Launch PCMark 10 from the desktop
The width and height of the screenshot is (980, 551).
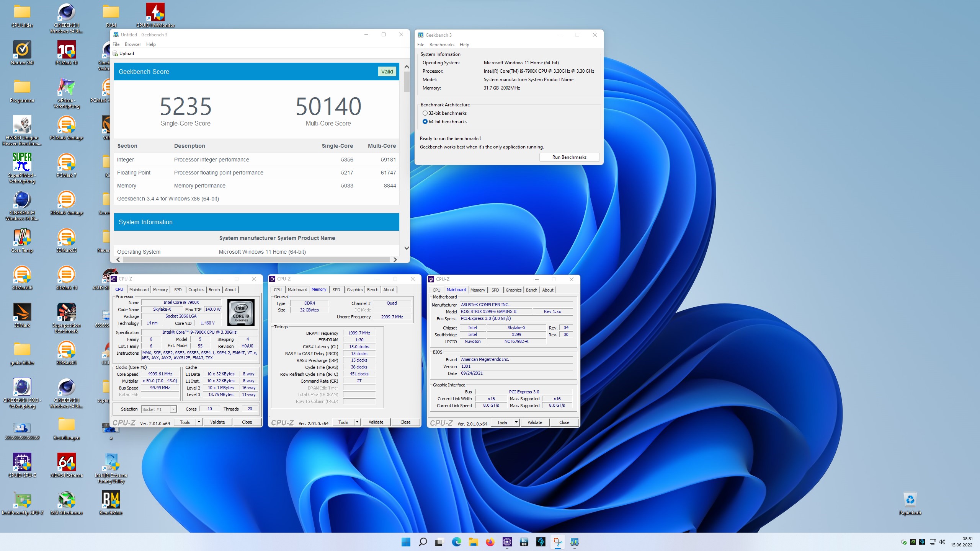[x=67, y=53]
